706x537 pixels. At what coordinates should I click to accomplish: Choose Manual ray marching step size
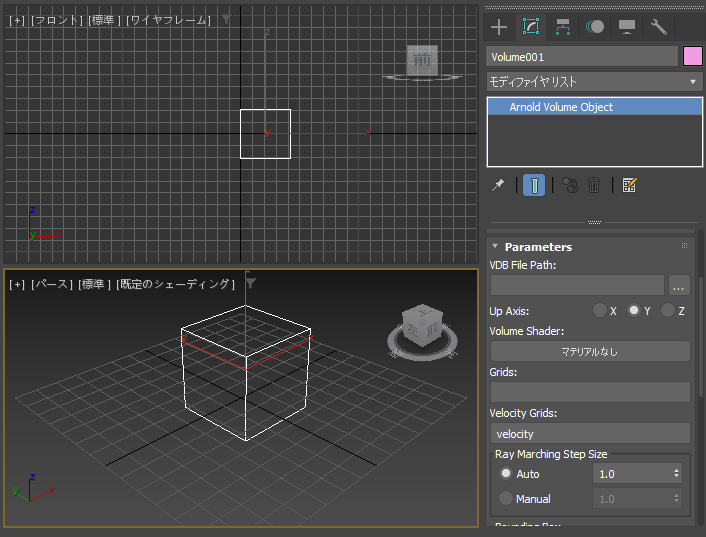click(507, 498)
